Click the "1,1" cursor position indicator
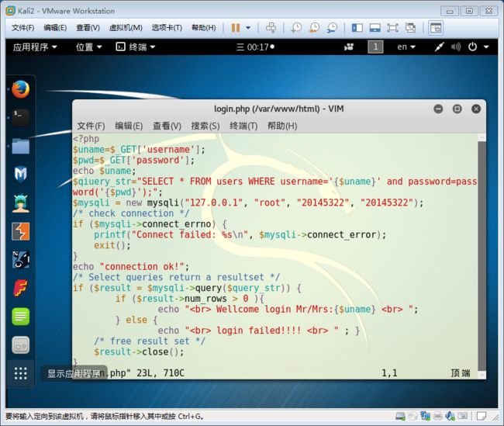 [x=389, y=373]
